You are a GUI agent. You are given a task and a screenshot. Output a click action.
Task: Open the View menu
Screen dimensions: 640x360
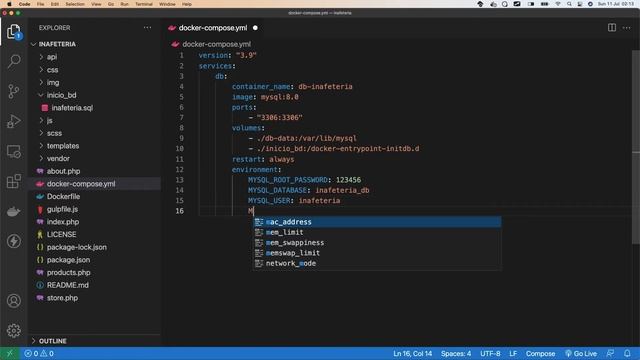[96, 4]
